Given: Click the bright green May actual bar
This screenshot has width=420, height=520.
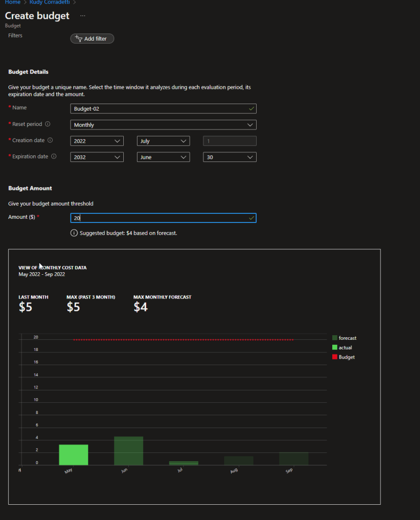Looking at the screenshot, I should pyautogui.click(x=74, y=454).
